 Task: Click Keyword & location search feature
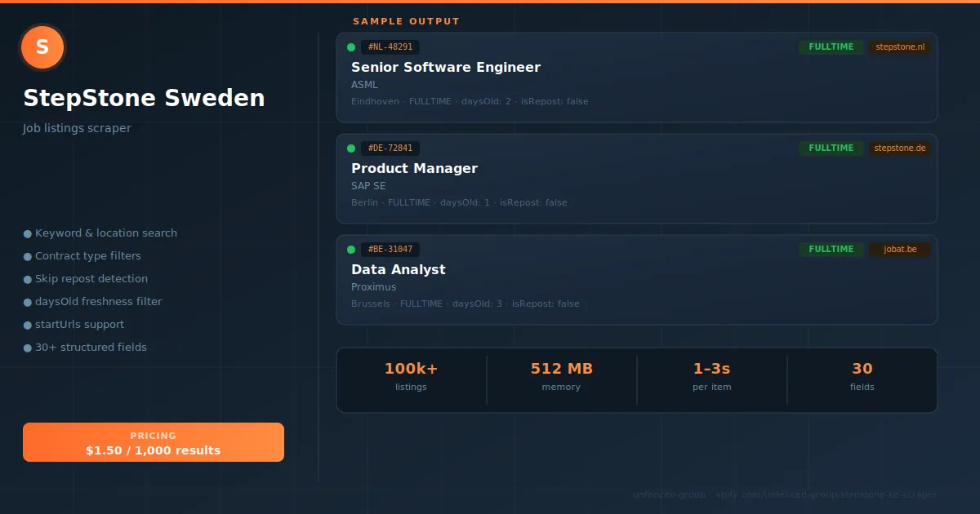point(100,233)
